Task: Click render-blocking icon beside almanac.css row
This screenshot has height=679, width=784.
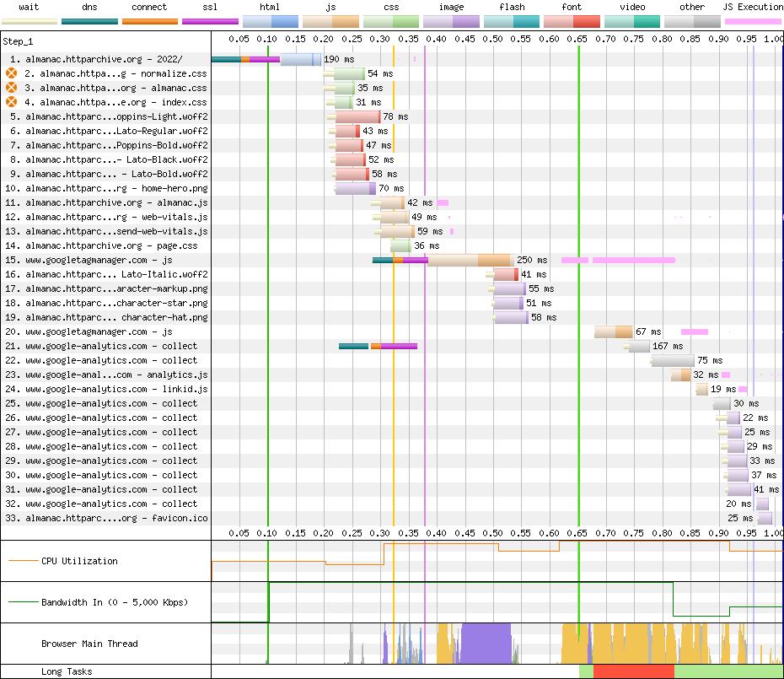Action: coord(12,88)
